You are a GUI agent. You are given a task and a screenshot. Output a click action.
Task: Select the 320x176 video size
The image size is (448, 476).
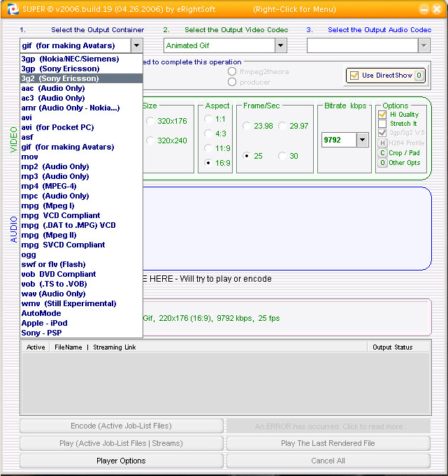click(x=150, y=121)
